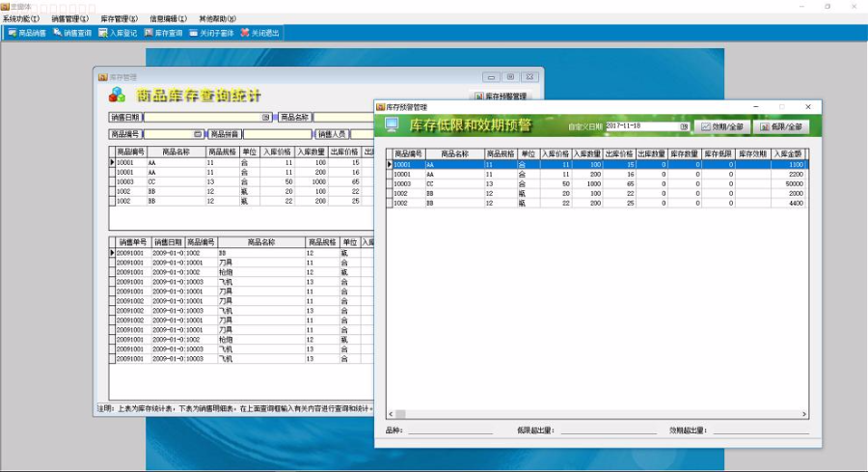Open the 商品编号 dropdown in 库存管理 window
Image resolution: width=868 pixels, height=472 pixels.
[x=198, y=134]
